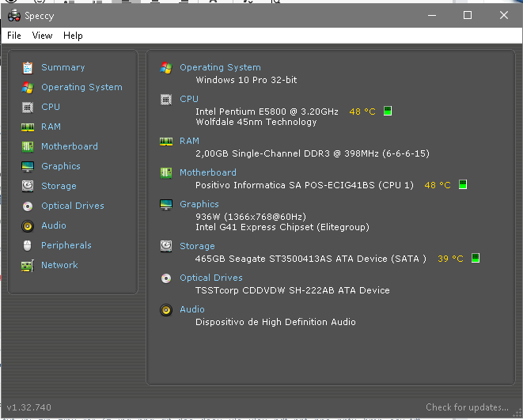
Task: Open Operating System heading link in summary
Action: (x=220, y=68)
